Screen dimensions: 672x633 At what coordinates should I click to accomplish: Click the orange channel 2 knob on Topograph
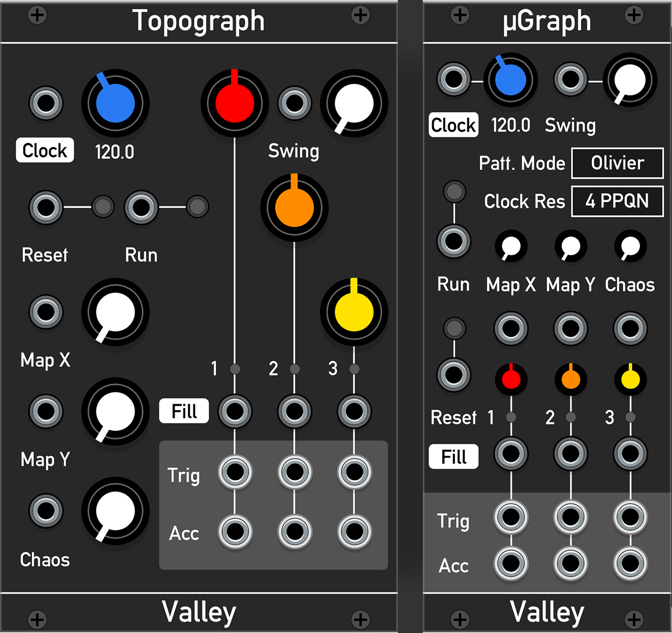click(x=294, y=208)
